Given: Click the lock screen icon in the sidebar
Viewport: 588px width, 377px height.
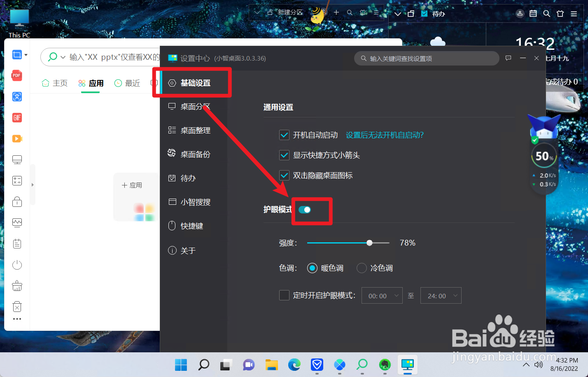Looking at the screenshot, I should tap(17, 202).
